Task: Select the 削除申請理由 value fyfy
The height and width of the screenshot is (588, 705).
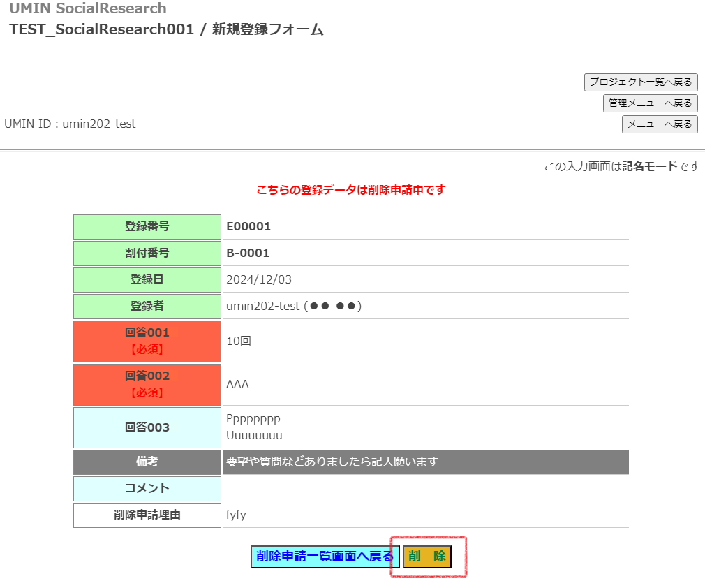Action: [x=237, y=515]
